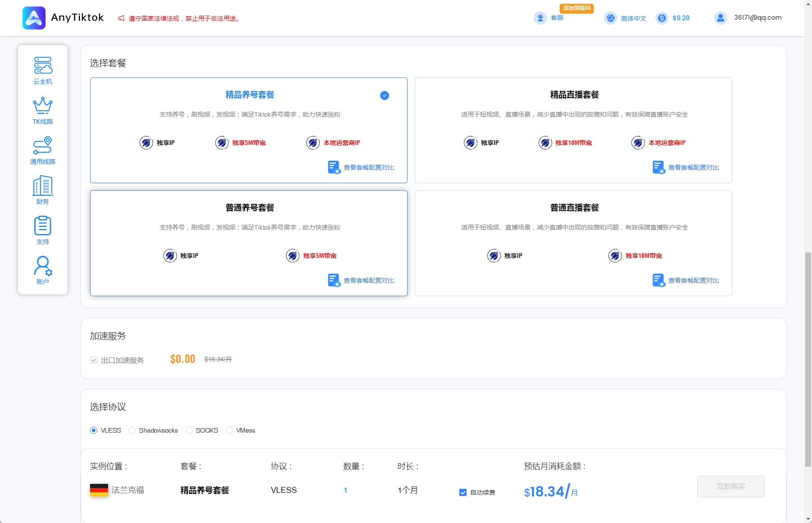Open the 通用线路 route sidebar icon
Viewport: 812px width, 523px height.
coord(43,145)
